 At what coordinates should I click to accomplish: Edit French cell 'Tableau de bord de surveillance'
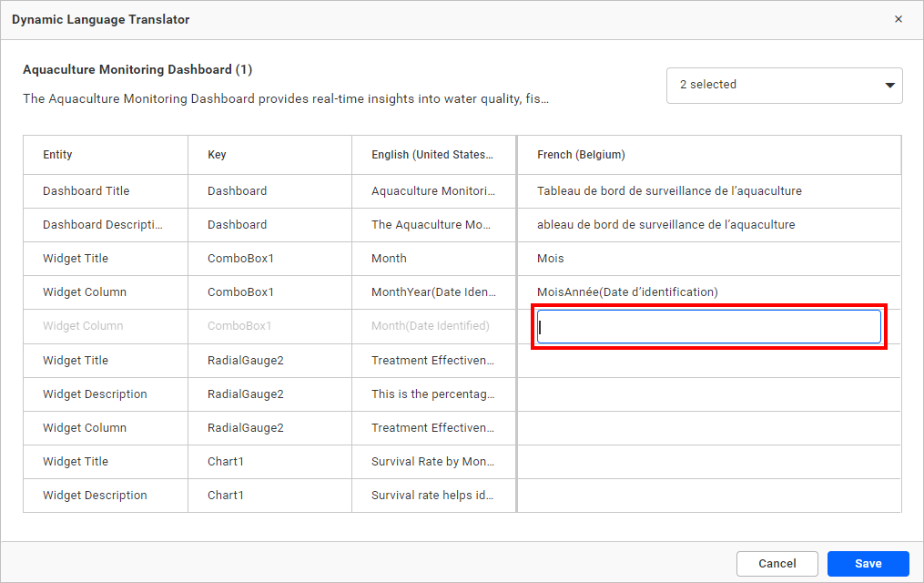[x=669, y=191]
